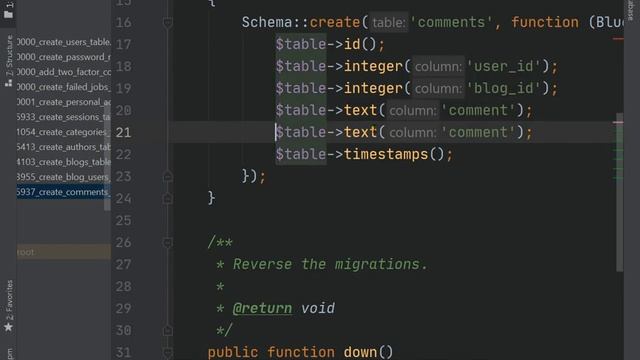Click the 'create' method on line 16
Viewport: 640px width, 360px height.
click(335, 22)
